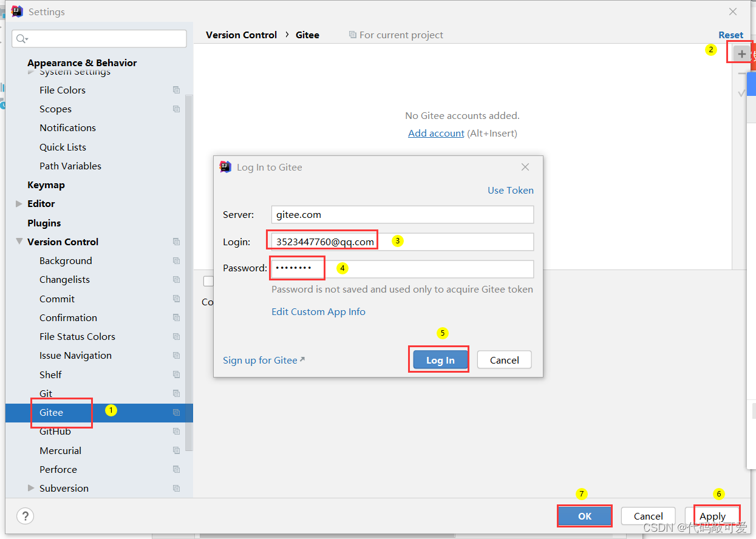Click Apply in the Settings window
Image resolution: width=756 pixels, height=539 pixels.
[x=712, y=516]
